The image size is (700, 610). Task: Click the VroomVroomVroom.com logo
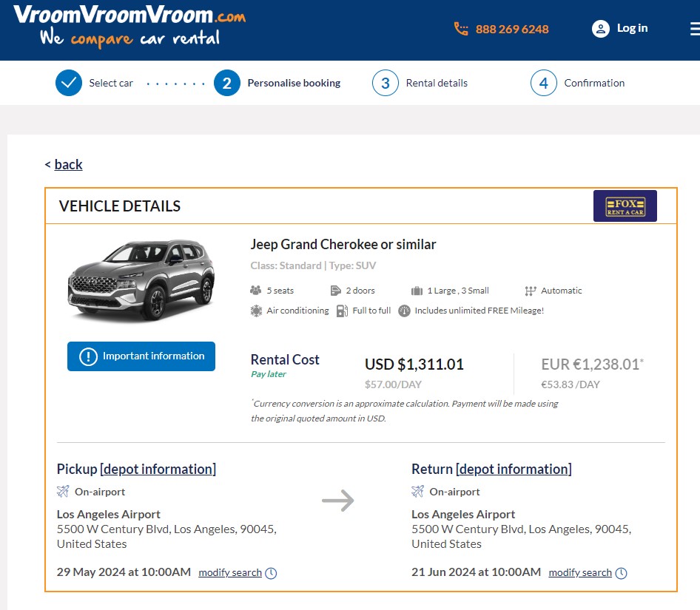point(129,26)
